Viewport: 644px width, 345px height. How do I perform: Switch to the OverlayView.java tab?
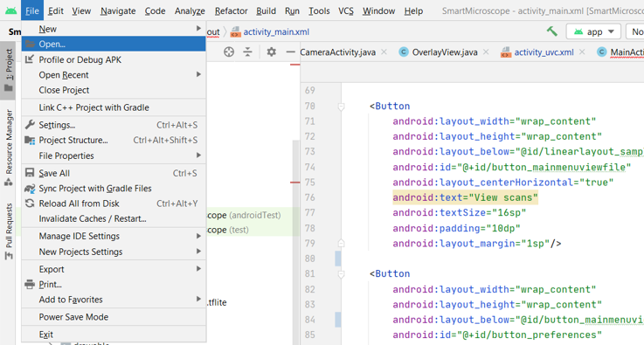pyautogui.click(x=439, y=52)
